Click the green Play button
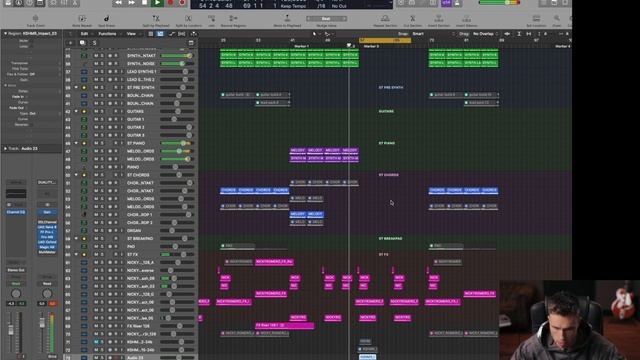Screen dimensions: 640x360 pyautogui.click(x=158, y=3)
